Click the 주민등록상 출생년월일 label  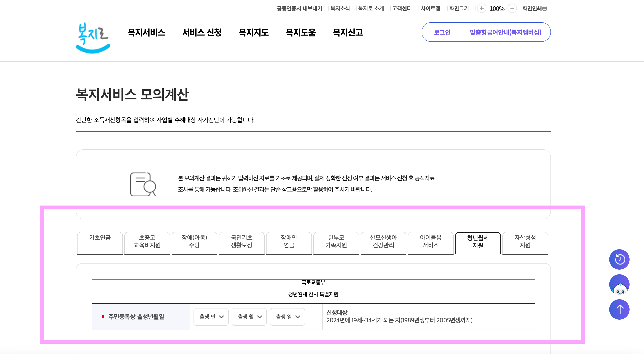click(136, 317)
